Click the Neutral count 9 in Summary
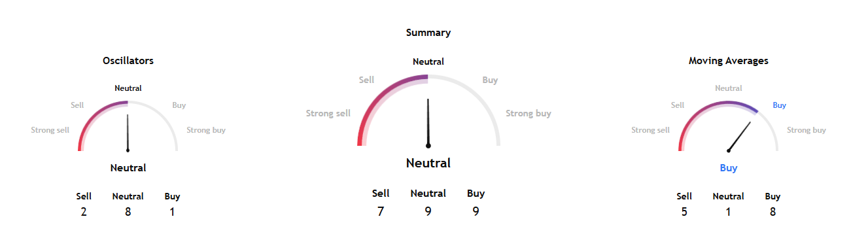Viewport: 868px width, 238px height. [x=428, y=211]
